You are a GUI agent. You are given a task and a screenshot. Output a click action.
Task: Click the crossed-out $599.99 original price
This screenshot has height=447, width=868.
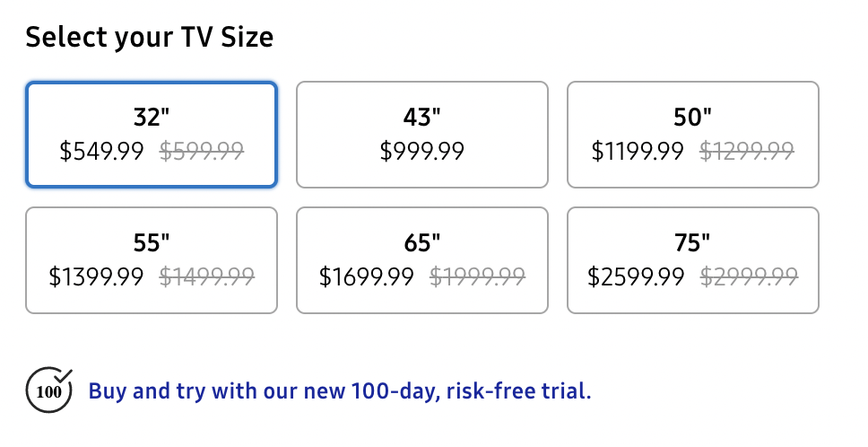coord(202,151)
